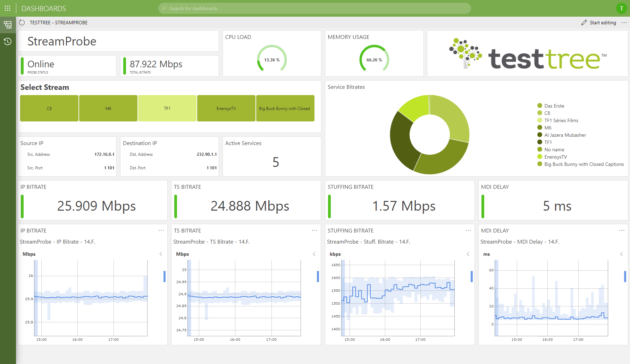Screen dimensions: 630x364
Task: Click the 5 ms MDI delay value
Action: click(x=557, y=206)
